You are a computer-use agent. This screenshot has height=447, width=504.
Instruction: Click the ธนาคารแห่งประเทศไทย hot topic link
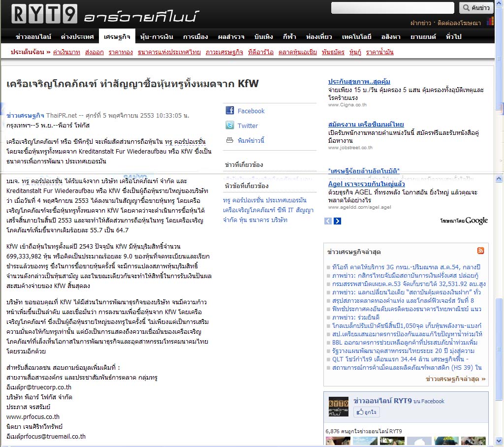point(169,52)
